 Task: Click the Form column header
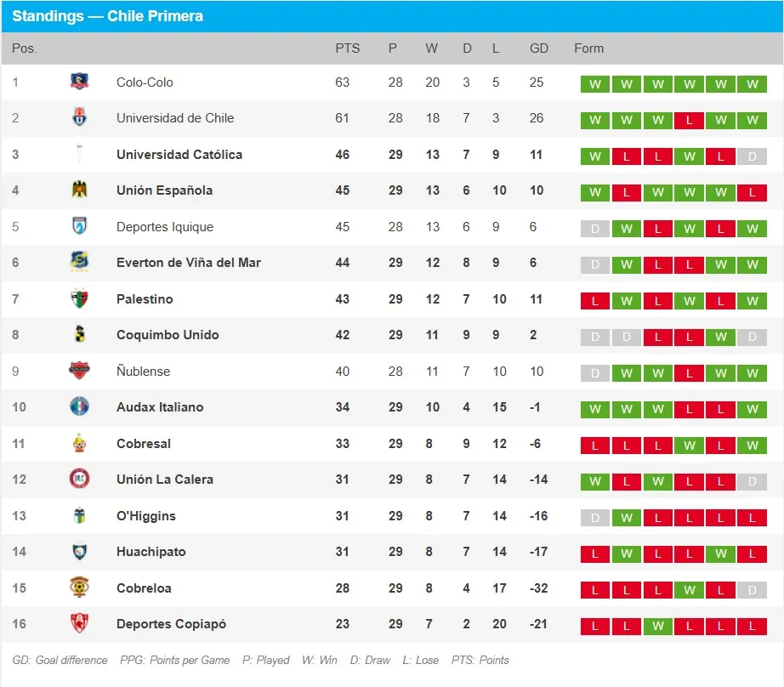point(588,48)
